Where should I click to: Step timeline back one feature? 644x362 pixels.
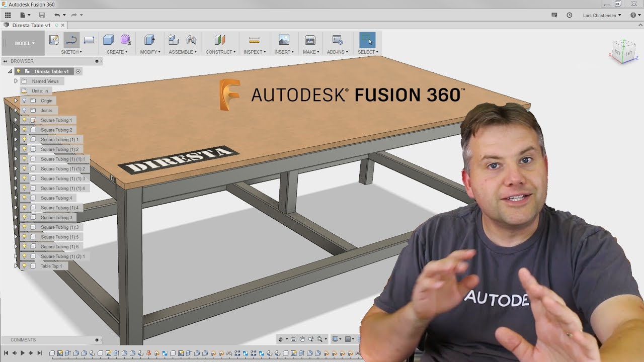14,353
